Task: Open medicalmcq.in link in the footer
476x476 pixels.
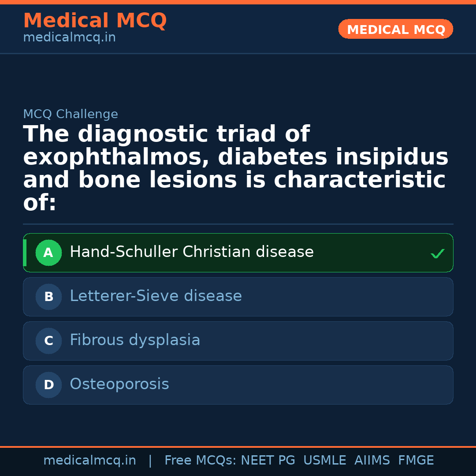Action: [x=89, y=461]
